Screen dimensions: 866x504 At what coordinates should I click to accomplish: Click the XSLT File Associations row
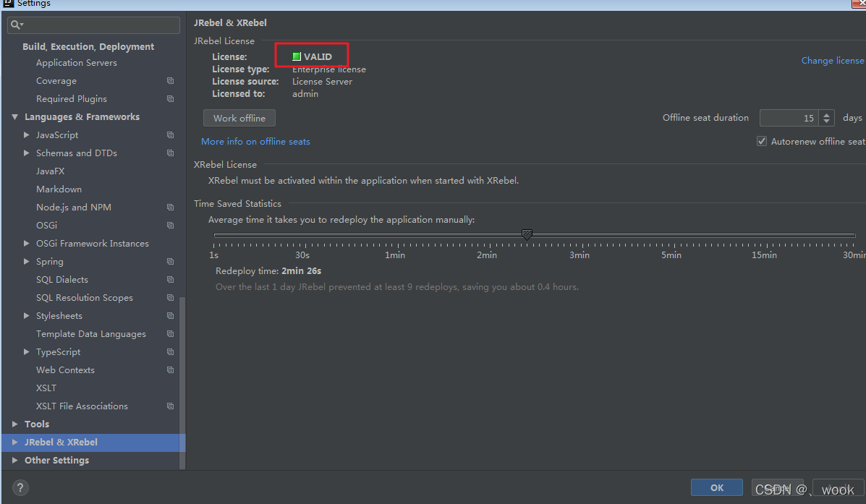[93, 406]
